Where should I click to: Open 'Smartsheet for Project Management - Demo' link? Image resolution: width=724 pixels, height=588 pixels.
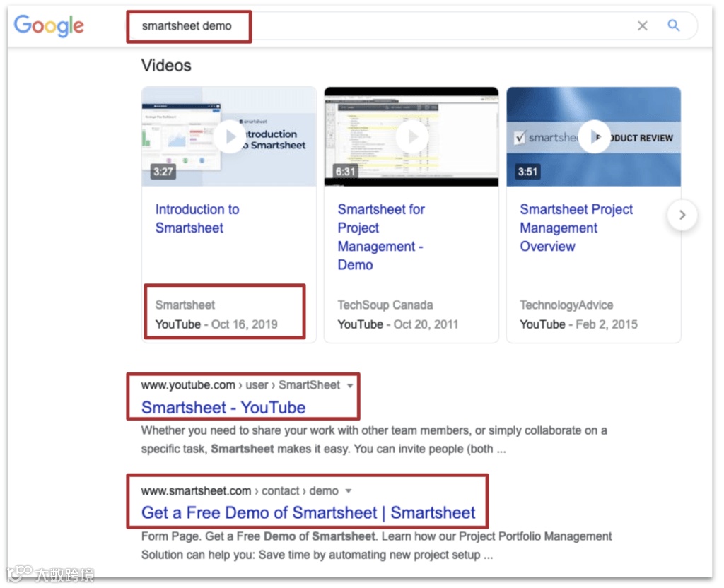[x=381, y=237]
